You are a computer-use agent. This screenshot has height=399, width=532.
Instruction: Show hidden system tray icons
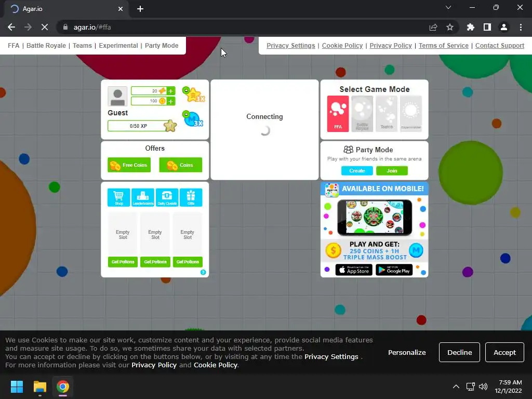tap(456, 387)
